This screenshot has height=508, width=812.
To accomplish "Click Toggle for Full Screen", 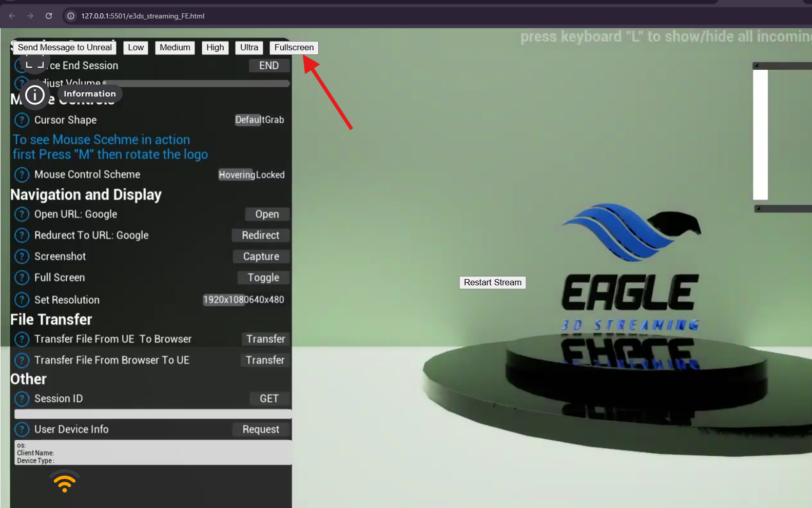I will tap(263, 278).
